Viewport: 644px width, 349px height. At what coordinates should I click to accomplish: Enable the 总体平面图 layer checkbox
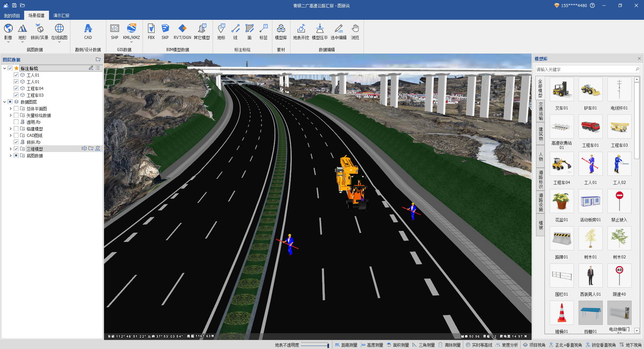coord(16,109)
